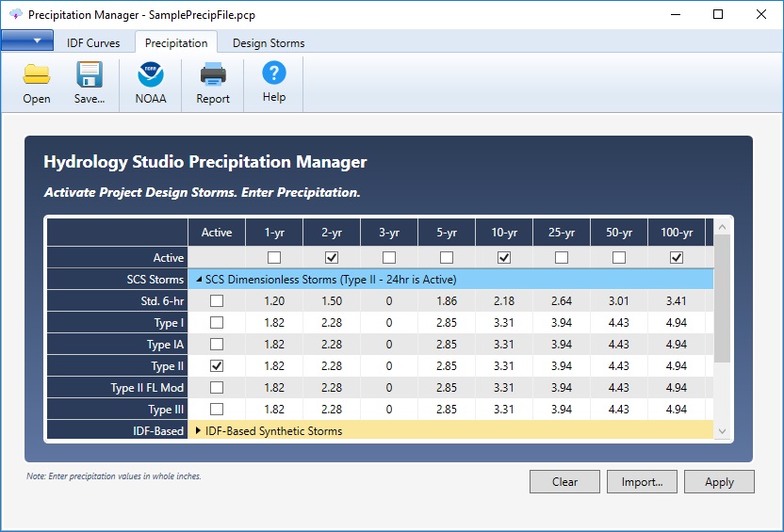Open a precipitation file with the folder icon
The width and height of the screenshot is (784, 532).
coord(37,74)
